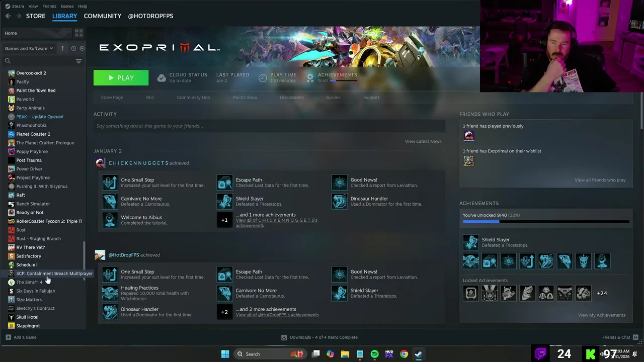
Task: Open the Copilot taskbar icon
Action: pyautogui.click(x=330, y=354)
